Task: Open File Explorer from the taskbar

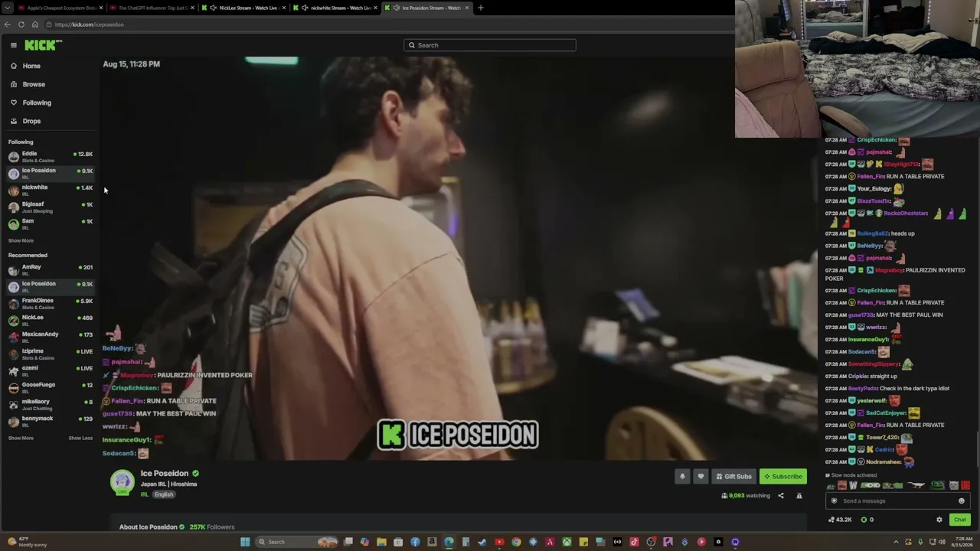Action: coord(381,542)
